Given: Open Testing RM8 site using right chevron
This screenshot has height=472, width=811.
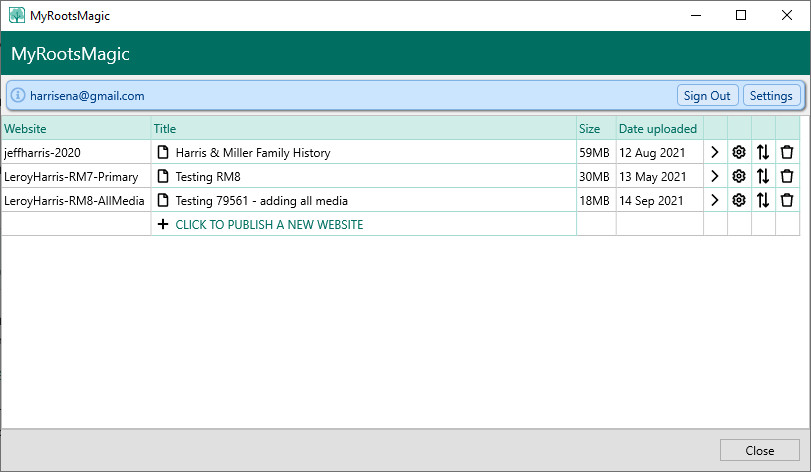Looking at the screenshot, I should [715, 176].
